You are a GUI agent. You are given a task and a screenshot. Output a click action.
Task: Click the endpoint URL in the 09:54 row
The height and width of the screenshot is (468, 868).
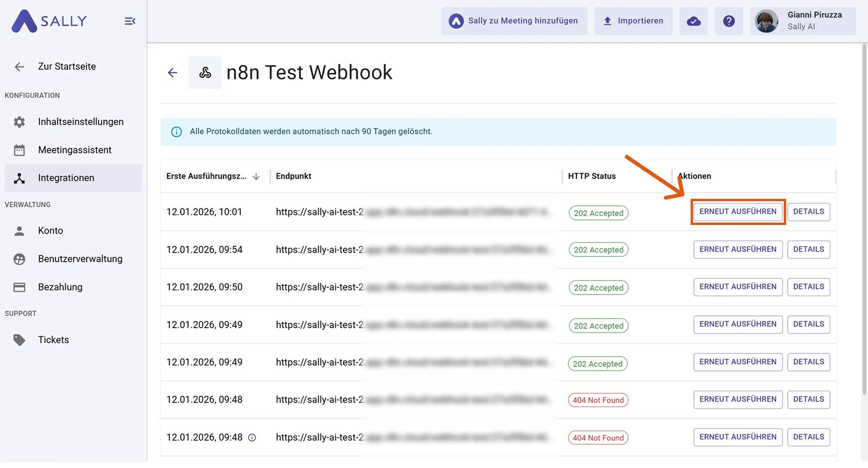pyautogui.click(x=413, y=250)
